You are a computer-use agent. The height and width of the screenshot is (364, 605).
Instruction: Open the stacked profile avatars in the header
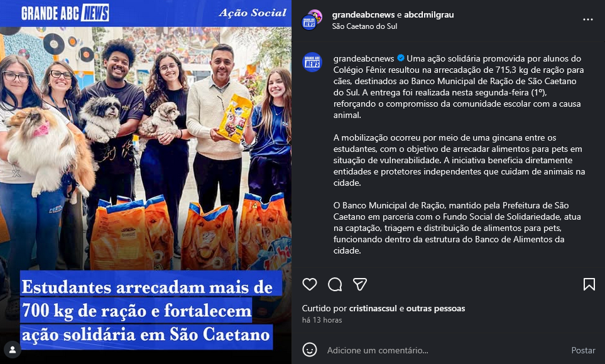click(312, 20)
